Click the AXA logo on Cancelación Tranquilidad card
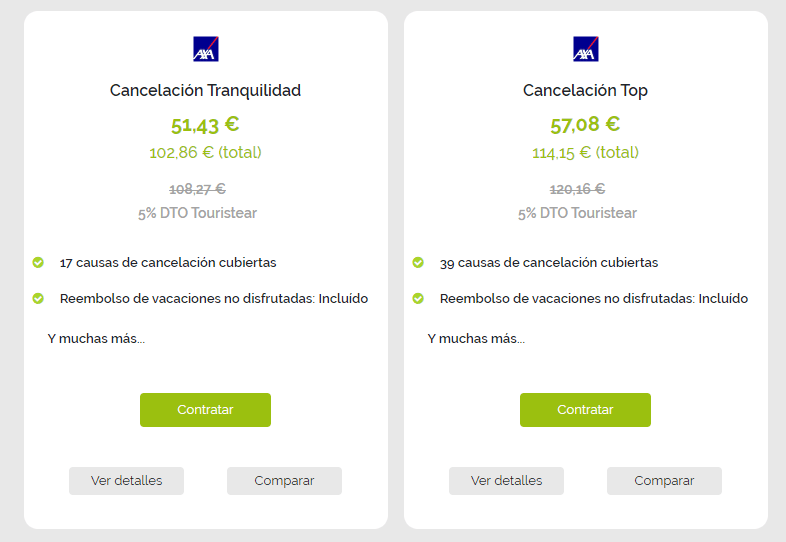Viewport: 786px width, 542px height. point(206,49)
